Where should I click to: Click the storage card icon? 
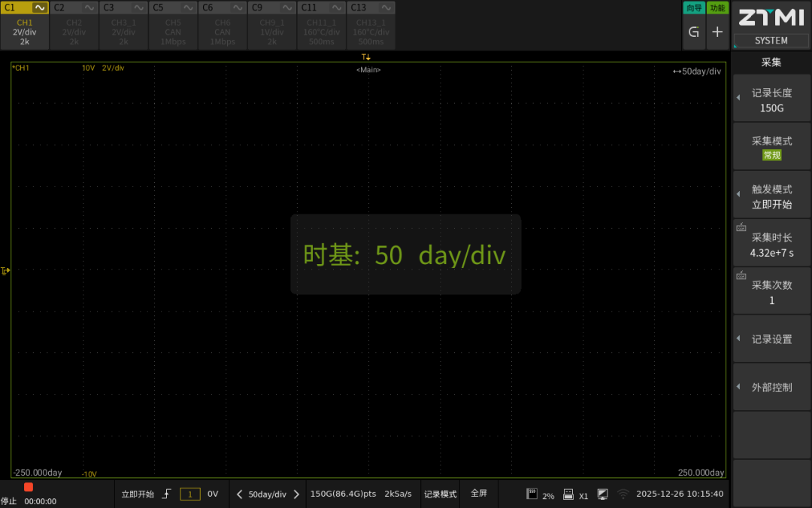point(532,494)
